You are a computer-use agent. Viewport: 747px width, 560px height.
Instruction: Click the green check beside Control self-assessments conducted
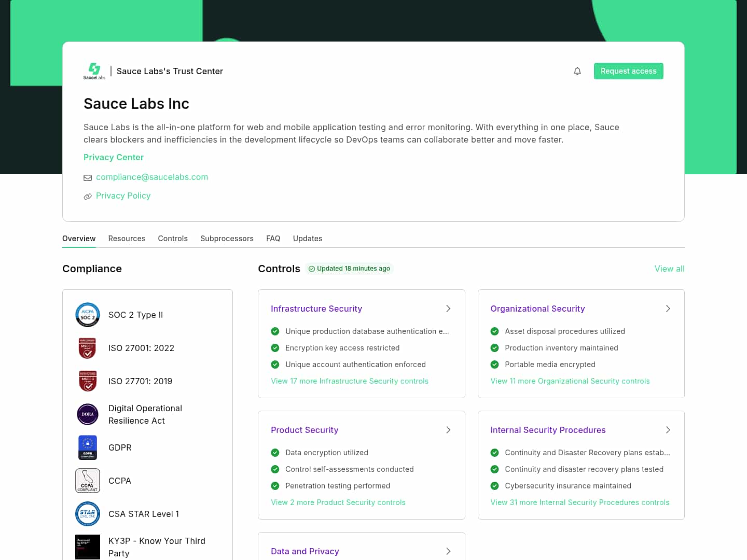pos(275,469)
